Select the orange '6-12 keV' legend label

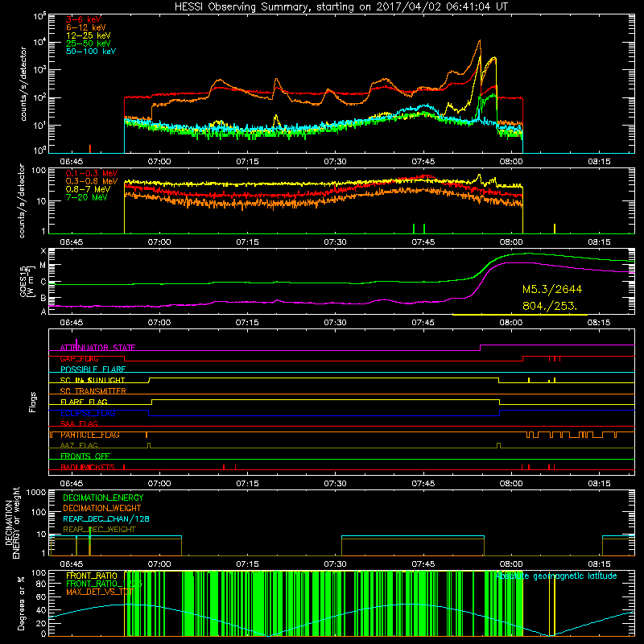[86, 27]
